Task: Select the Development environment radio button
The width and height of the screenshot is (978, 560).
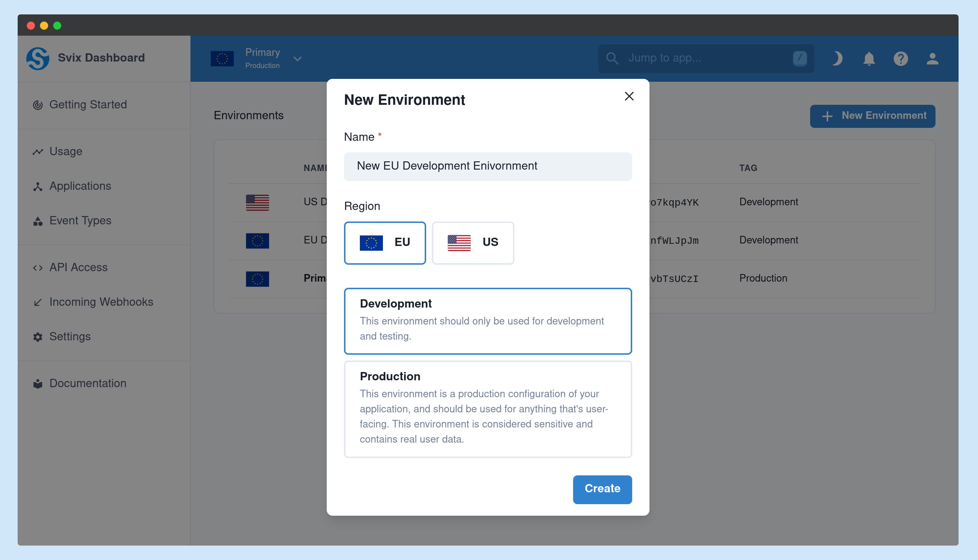Action: click(x=488, y=322)
